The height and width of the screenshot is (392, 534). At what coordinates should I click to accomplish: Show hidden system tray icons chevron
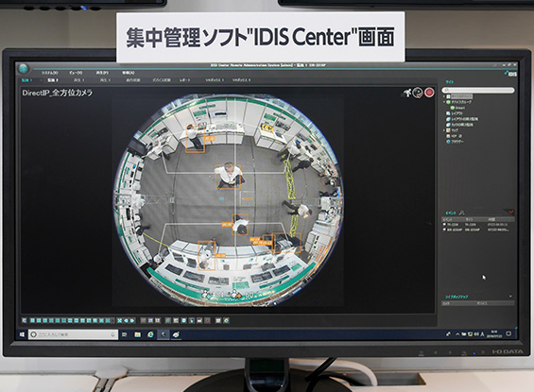point(457,334)
